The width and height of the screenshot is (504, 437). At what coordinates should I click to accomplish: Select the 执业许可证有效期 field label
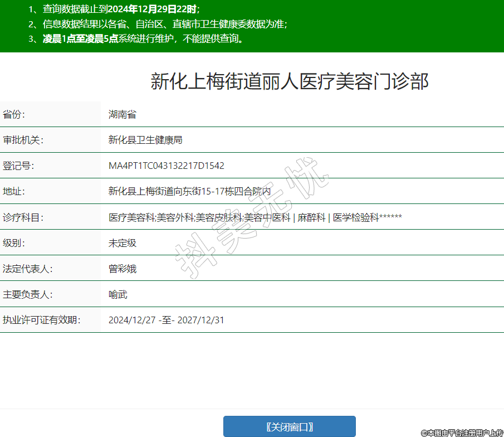point(42,320)
